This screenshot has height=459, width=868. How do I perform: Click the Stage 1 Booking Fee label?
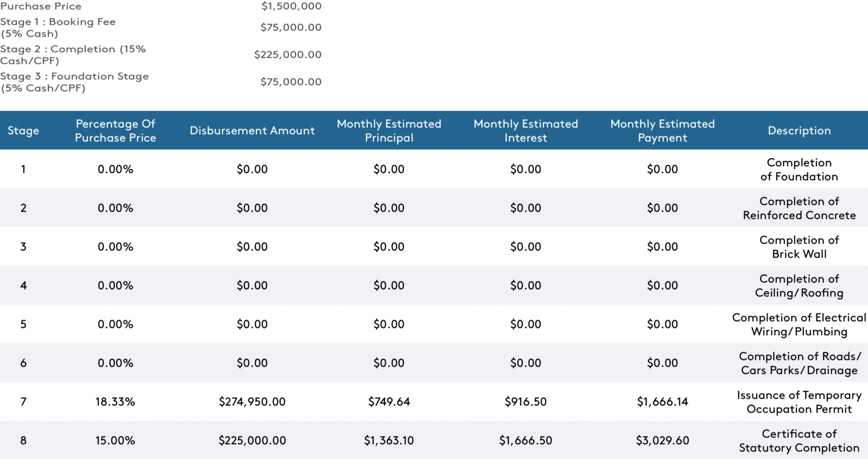[x=58, y=28]
